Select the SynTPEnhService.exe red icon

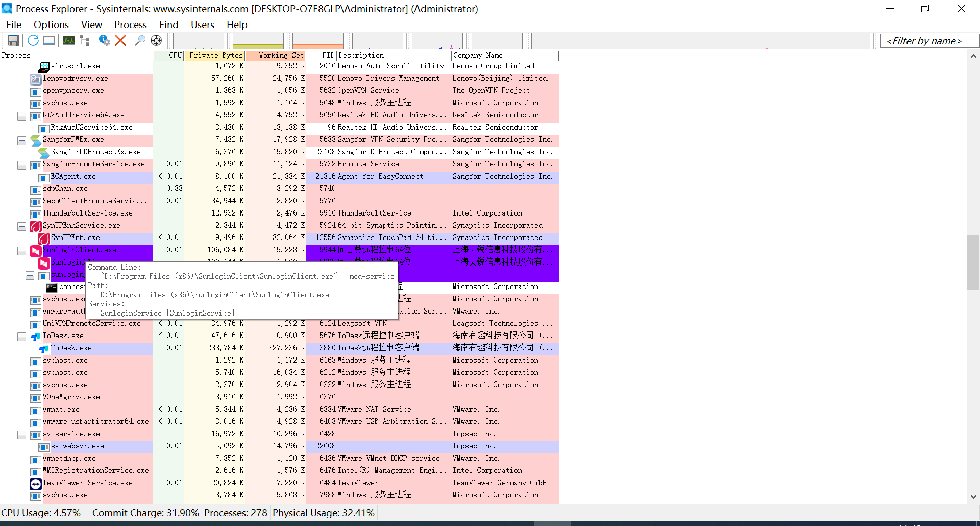(36, 226)
